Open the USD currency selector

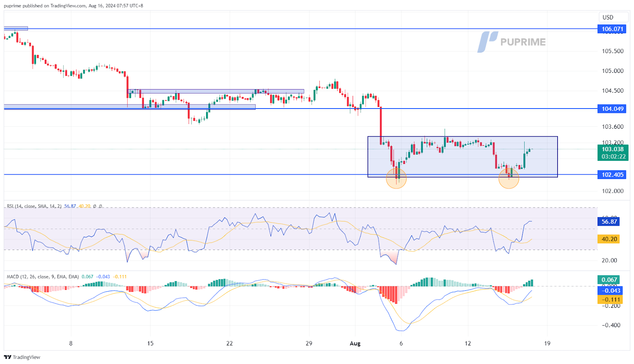pyautogui.click(x=613, y=17)
